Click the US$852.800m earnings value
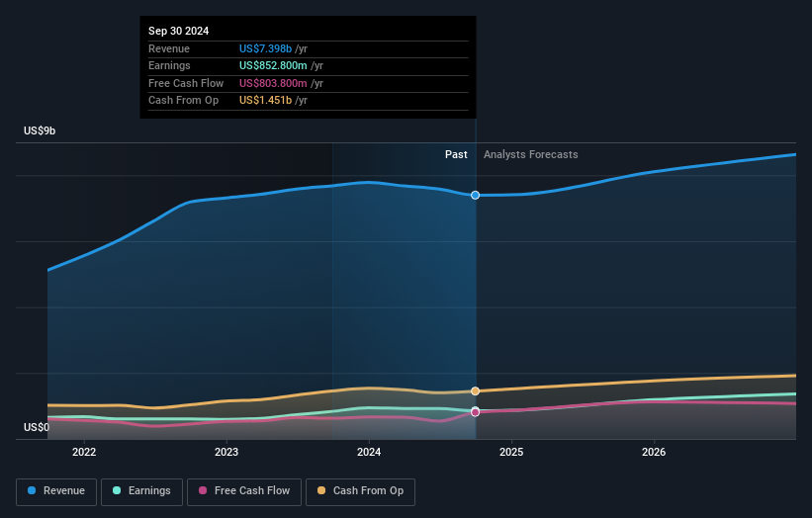Viewport: 812px width, 518px height. pos(273,65)
